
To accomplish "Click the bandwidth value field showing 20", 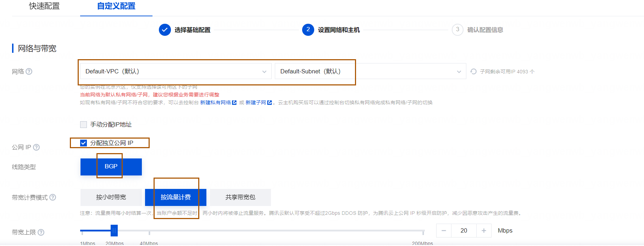I will coord(464,230).
